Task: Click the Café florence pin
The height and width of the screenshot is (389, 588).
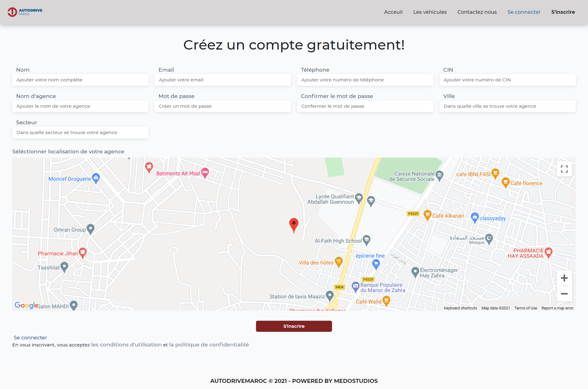Action: [506, 183]
